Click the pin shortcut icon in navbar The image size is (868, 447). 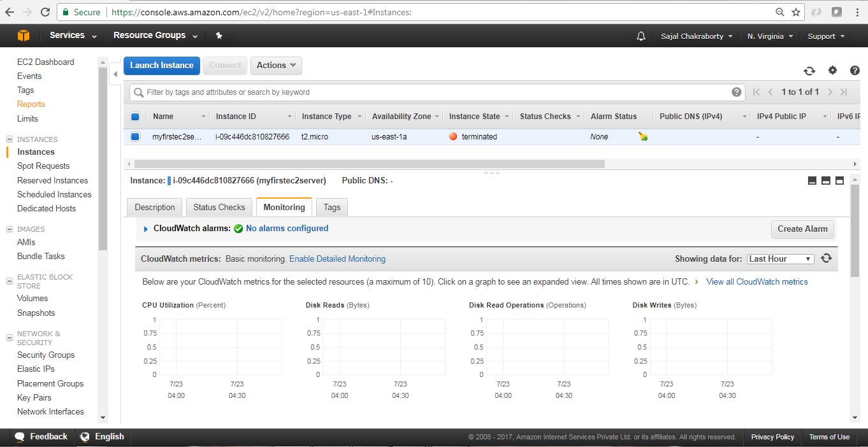(219, 36)
